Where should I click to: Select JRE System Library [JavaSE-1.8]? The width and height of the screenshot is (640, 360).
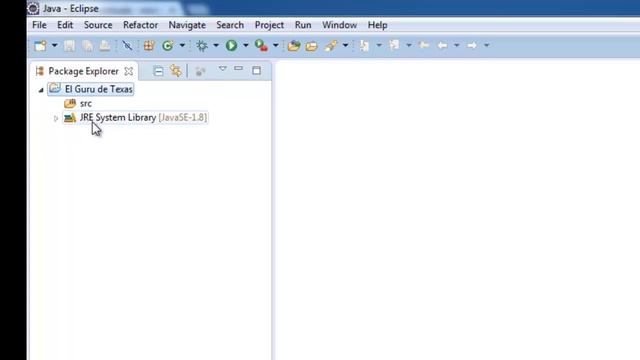click(x=143, y=118)
